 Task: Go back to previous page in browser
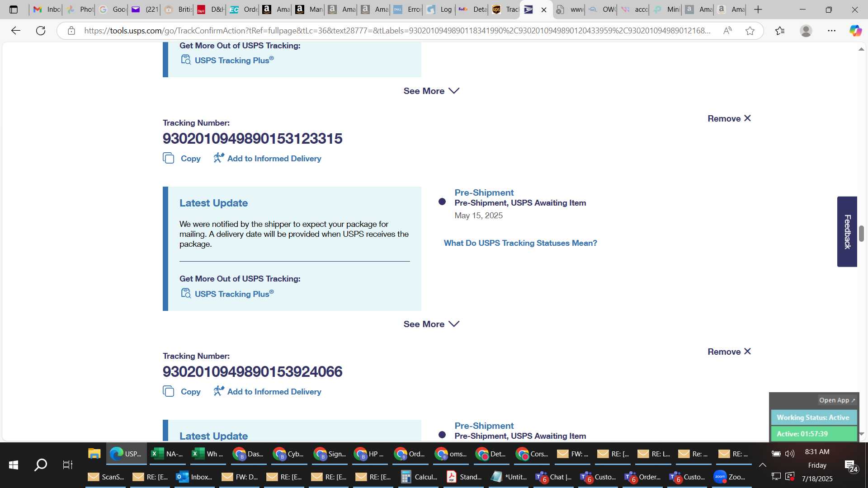tap(16, 31)
